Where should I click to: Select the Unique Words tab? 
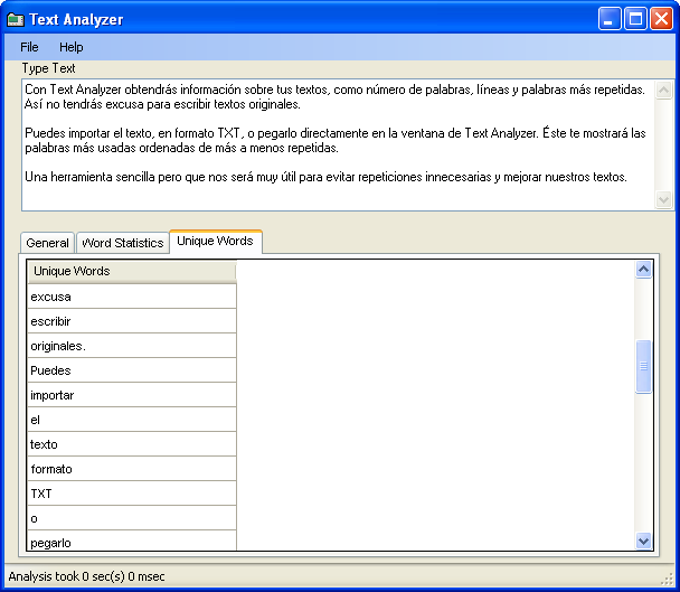point(216,241)
